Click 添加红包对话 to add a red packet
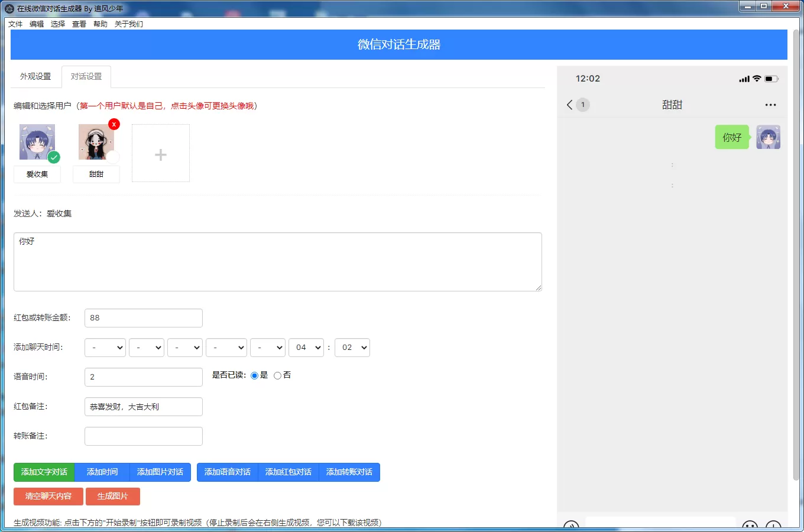 coord(288,472)
